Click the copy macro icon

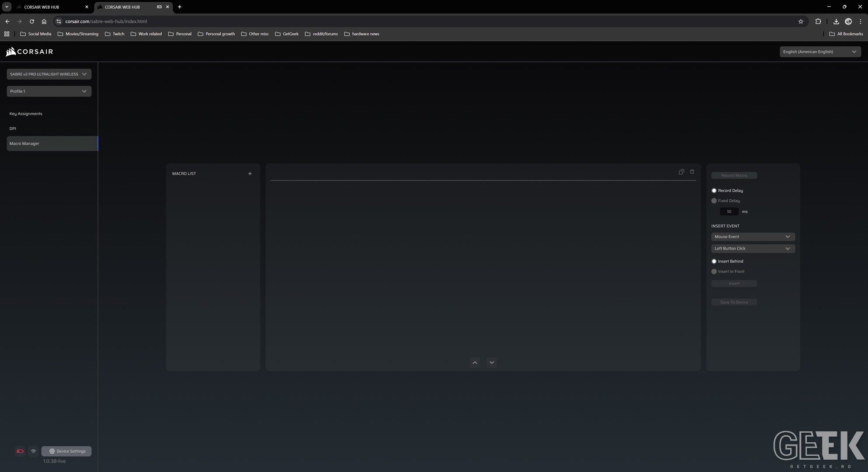(681, 172)
